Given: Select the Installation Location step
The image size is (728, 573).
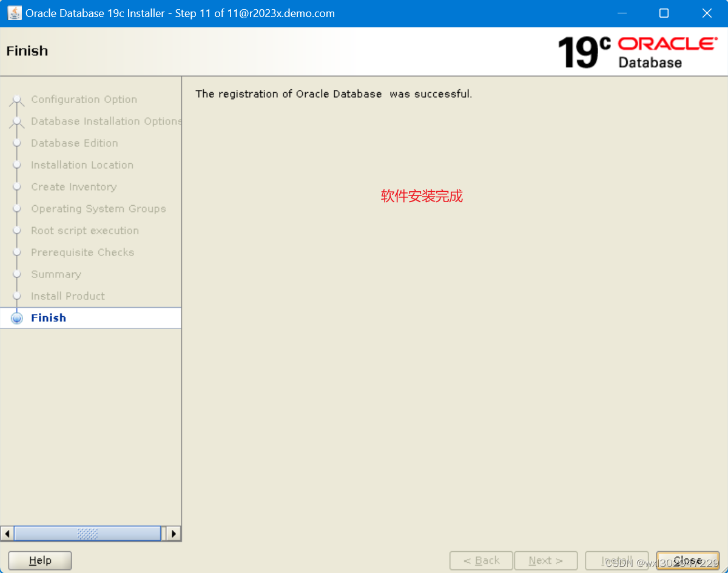Looking at the screenshot, I should (x=82, y=165).
